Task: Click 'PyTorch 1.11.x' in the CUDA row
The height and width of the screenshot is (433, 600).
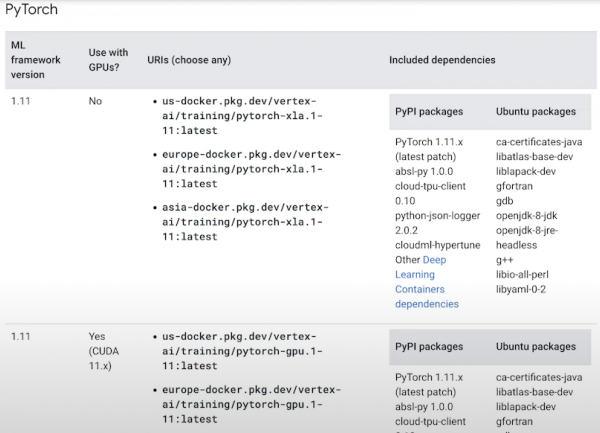Action: pyautogui.click(x=429, y=378)
